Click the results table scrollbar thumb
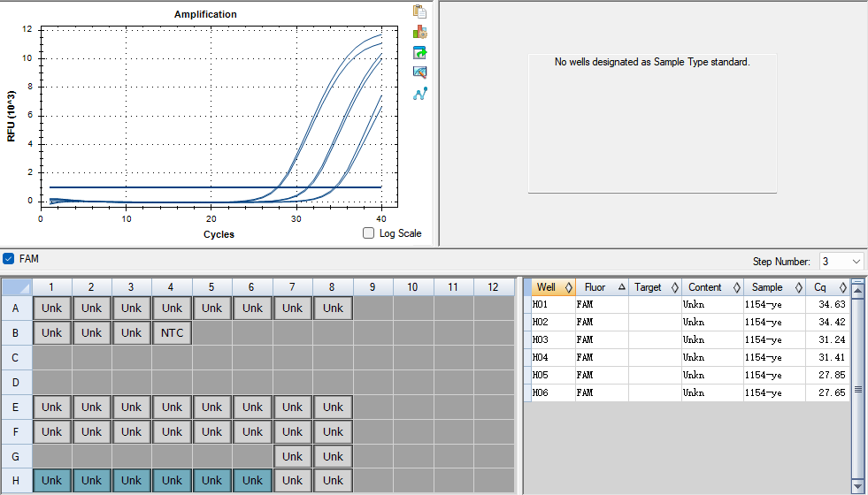The height and width of the screenshot is (495, 868). pyautogui.click(x=858, y=389)
